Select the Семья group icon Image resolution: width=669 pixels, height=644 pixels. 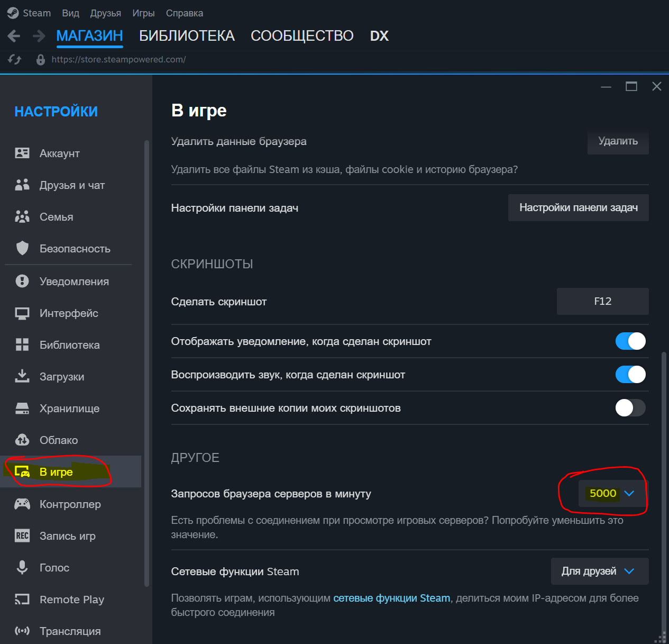22,216
